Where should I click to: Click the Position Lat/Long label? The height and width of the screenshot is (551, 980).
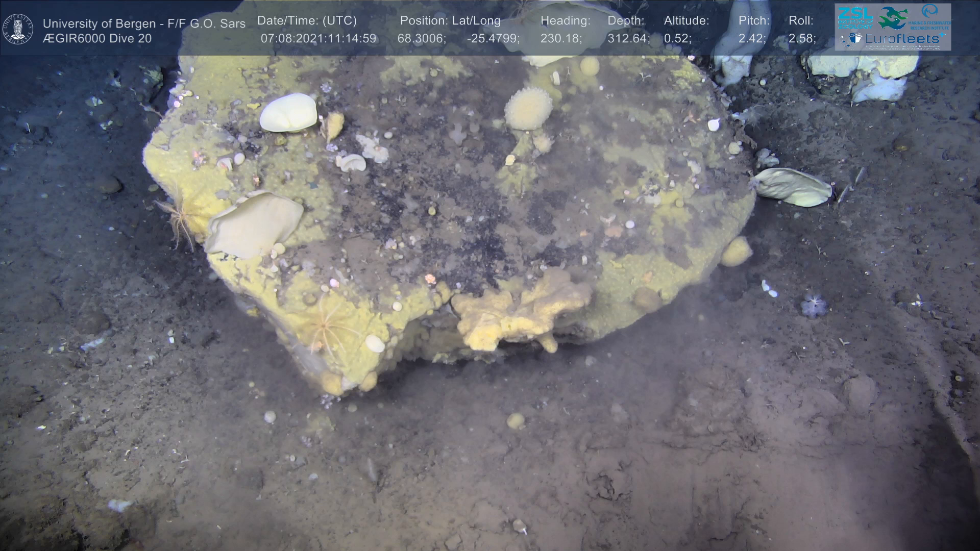click(x=450, y=21)
